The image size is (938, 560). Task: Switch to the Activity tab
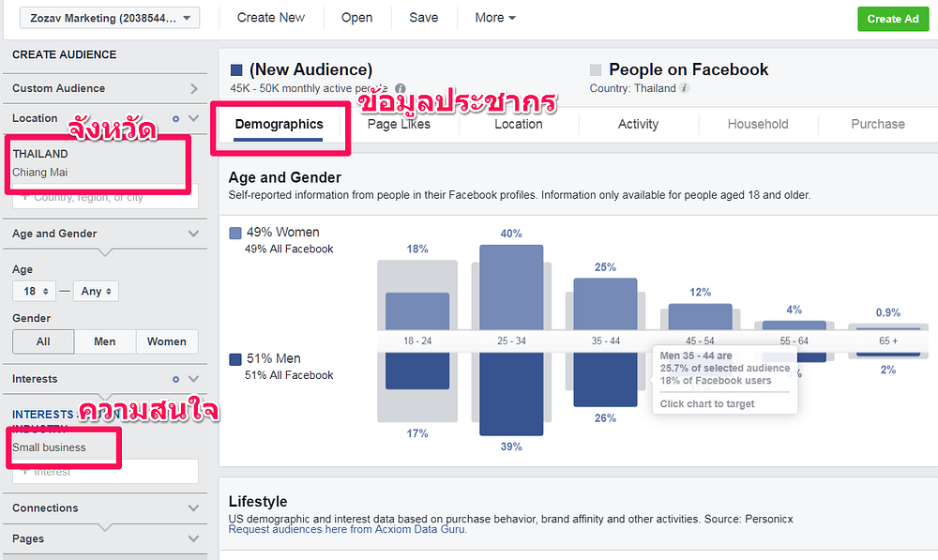click(x=638, y=125)
